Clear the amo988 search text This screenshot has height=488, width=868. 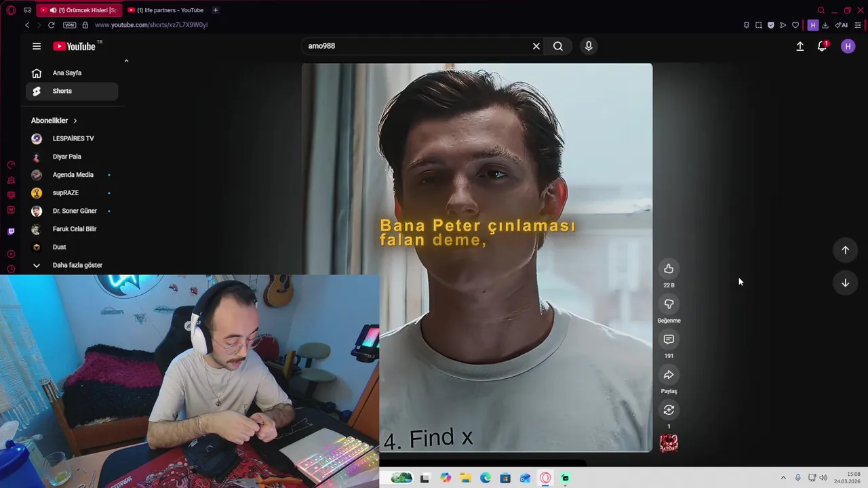pos(536,46)
